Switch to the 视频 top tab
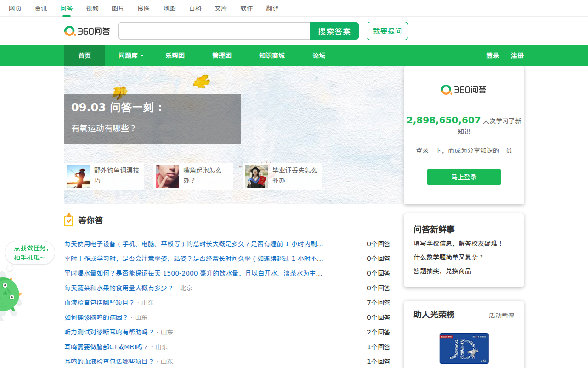The height and width of the screenshot is (368, 588). click(92, 8)
